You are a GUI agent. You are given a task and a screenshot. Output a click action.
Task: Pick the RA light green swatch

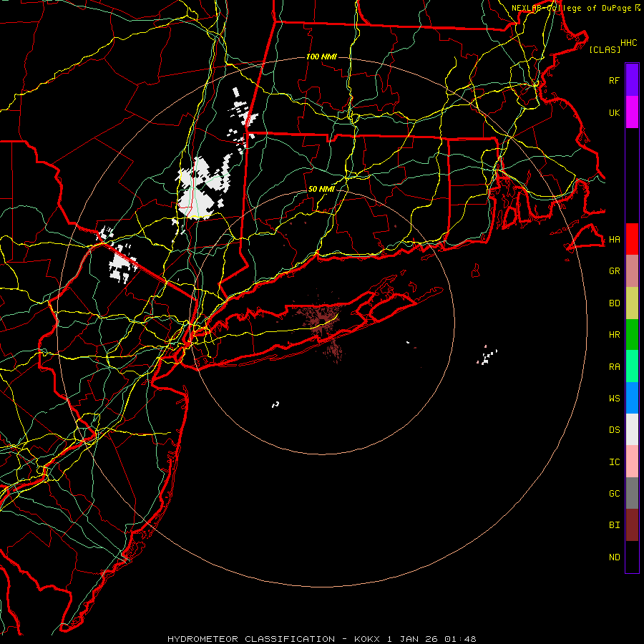(x=632, y=366)
